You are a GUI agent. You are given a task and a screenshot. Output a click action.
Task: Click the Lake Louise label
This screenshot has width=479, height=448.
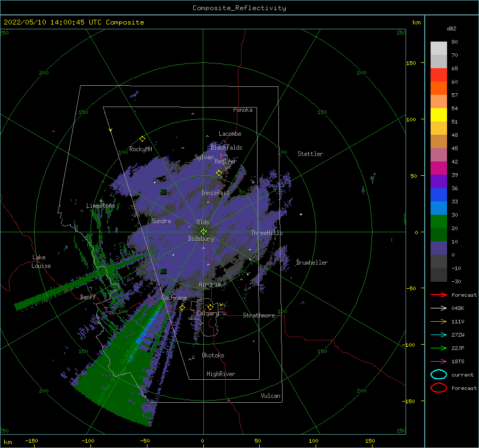41,262
